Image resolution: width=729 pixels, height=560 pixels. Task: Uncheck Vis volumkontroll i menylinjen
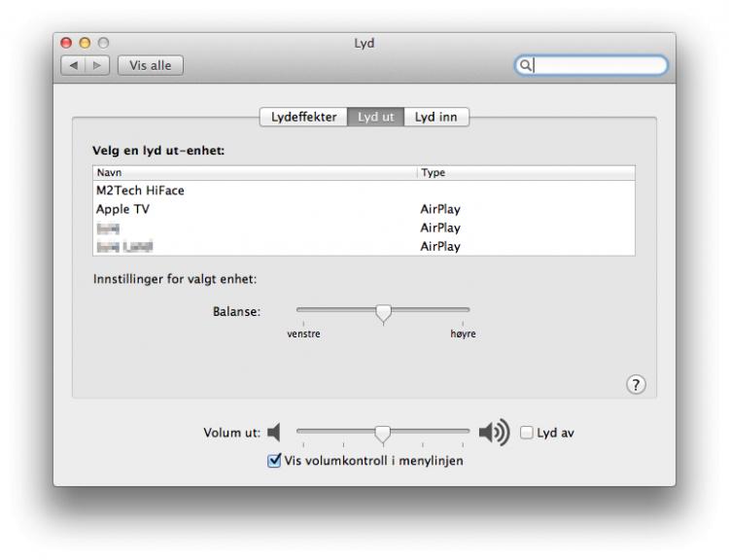274,461
